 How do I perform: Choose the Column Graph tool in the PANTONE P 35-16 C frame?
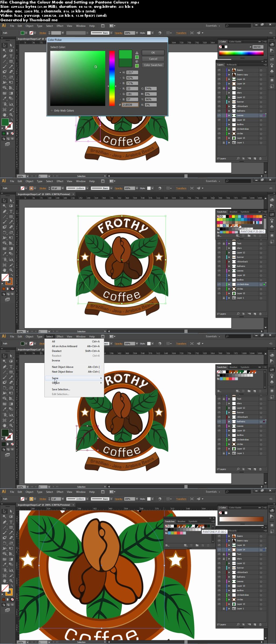[x=11, y=259]
